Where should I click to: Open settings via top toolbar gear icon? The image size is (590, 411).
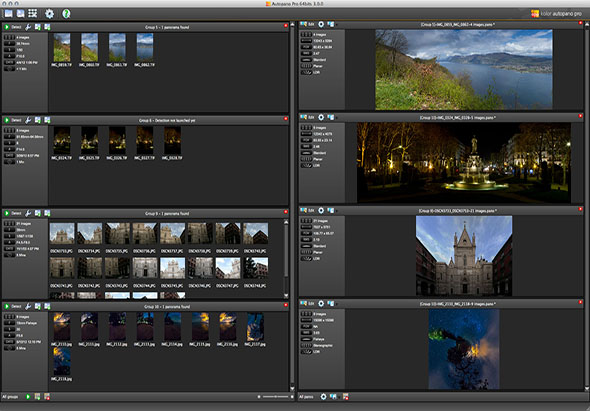50,14
